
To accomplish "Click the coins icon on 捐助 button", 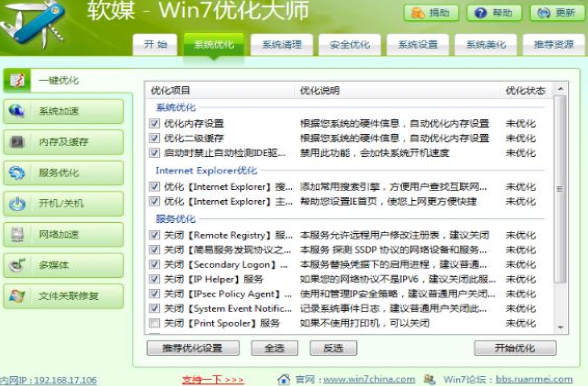I will coord(417,13).
